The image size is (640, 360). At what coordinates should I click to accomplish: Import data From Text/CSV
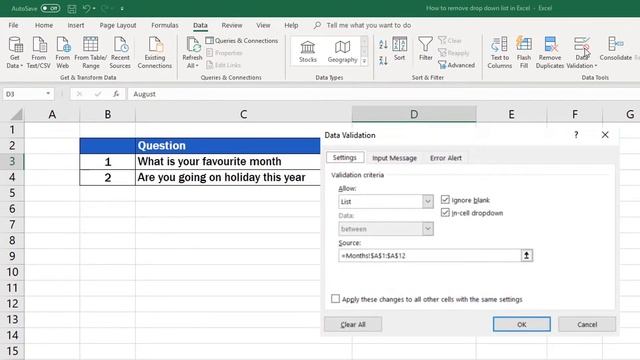tap(39, 52)
